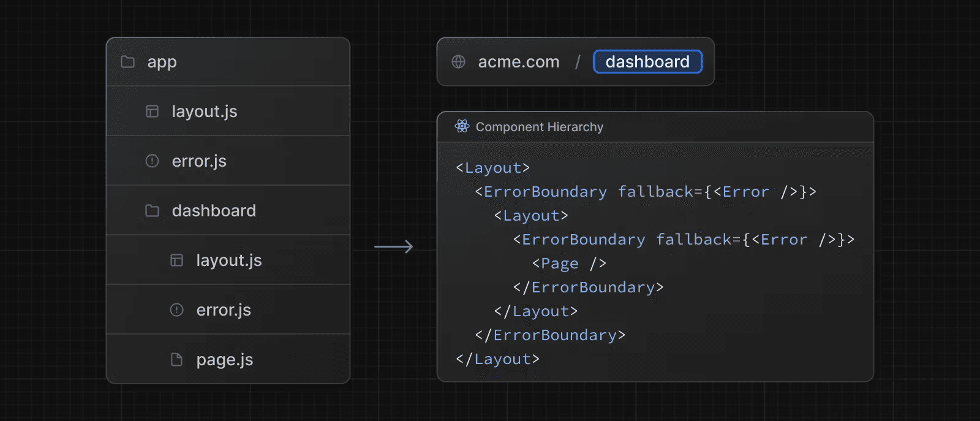The height and width of the screenshot is (421, 980).
Task: Click the layout icon beside root layout.js
Action: (152, 112)
